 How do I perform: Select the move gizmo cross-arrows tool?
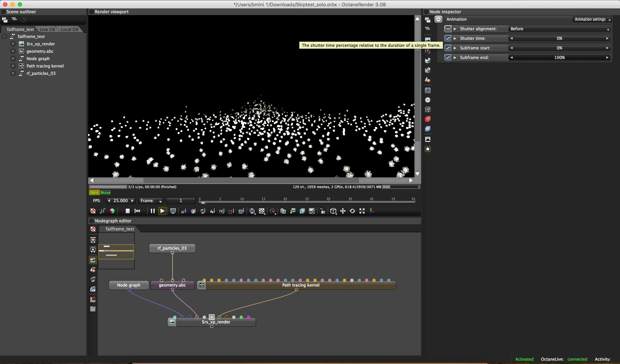[343, 211]
